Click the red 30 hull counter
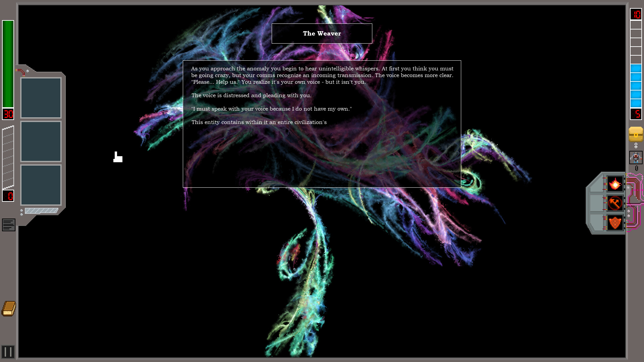Image resolution: width=644 pixels, height=362 pixels. tap(8, 114)
